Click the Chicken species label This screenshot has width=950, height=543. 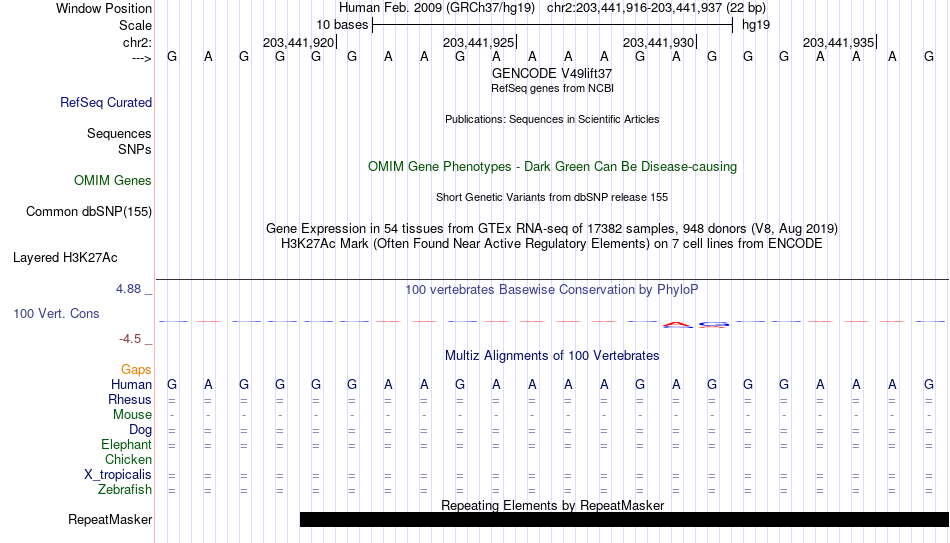pyautogui.click(x=128, y=460)
